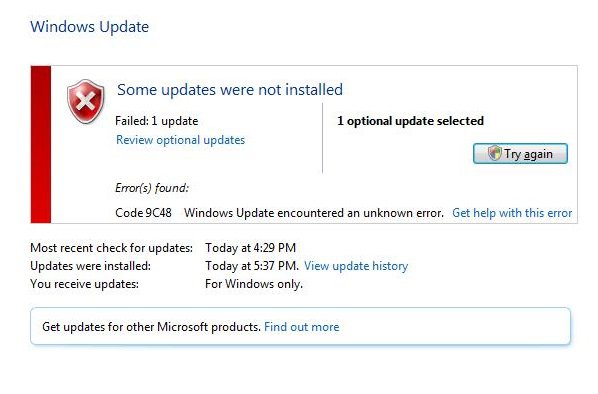The image size is (598, 394).
Task: Click the Get updates for other Microsoft products text
Action: point(151,327)
